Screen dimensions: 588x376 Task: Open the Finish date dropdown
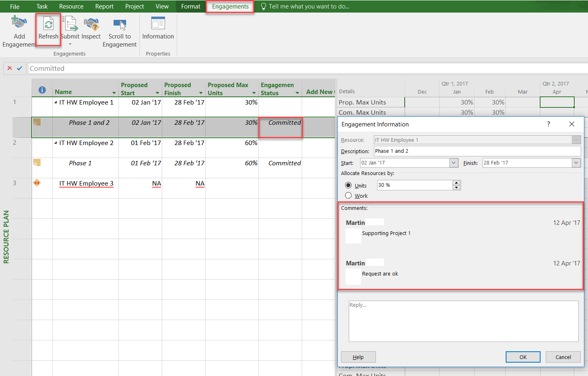point(576,163)
